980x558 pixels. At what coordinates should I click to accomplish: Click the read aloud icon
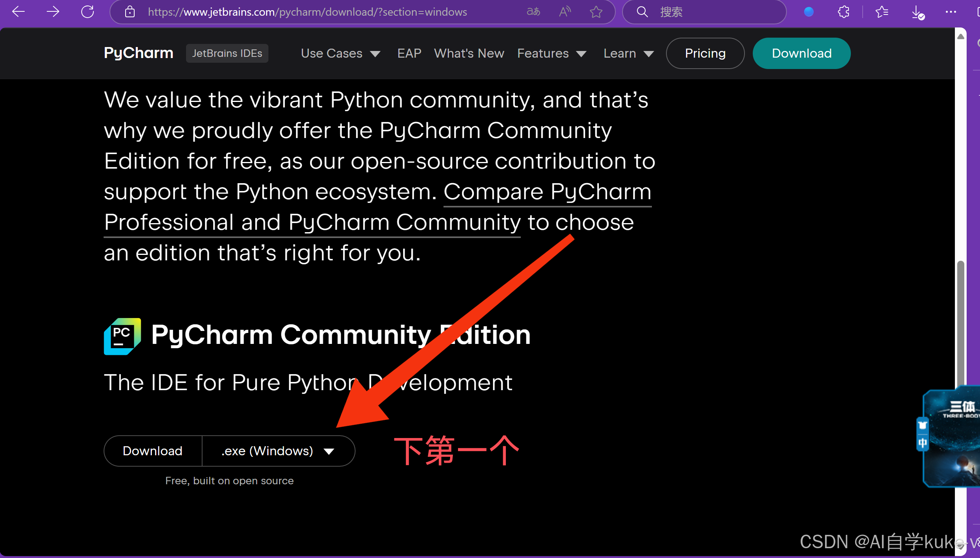click(x=564, y=12)
